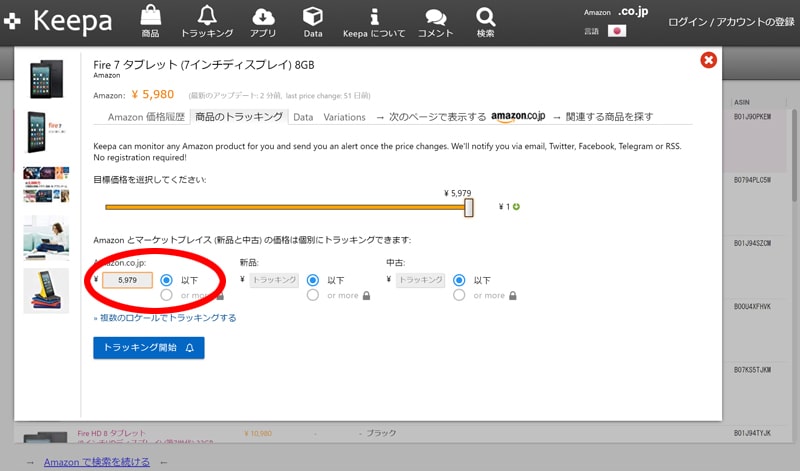Screen dimensions: 800x471
Task: Switch to Amazon 価格履歴 tab
Action: coord(146,117)
